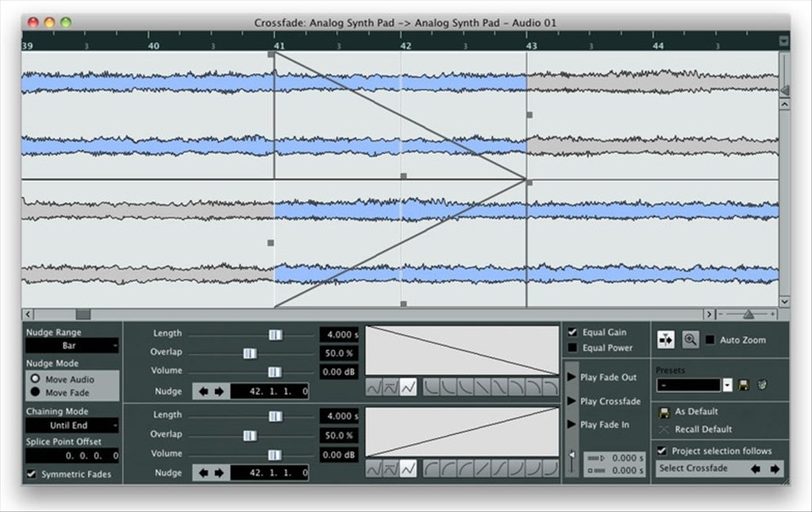Viewport: 812px width, 512px height.
Task: Select damped spline interpolation for fade-in curve
Action: click(x=391, y=468)
